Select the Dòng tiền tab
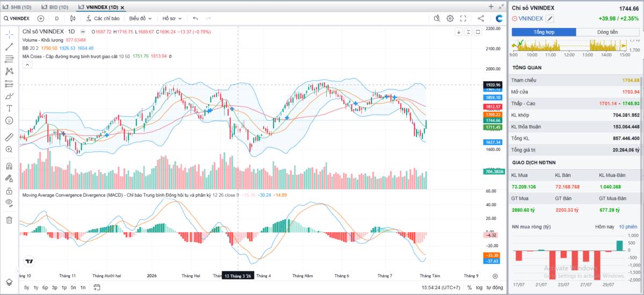Screen dimensions: 644x295 [608, 32]
